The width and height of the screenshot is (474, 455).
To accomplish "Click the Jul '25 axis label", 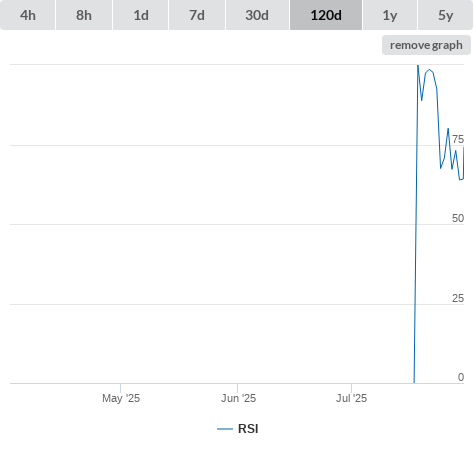I will tap(351, 398).
